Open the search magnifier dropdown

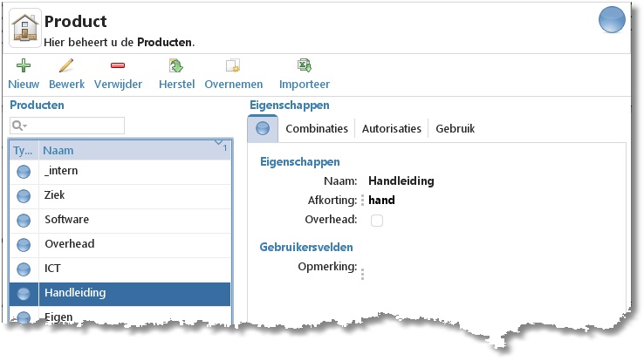(19, 126)
